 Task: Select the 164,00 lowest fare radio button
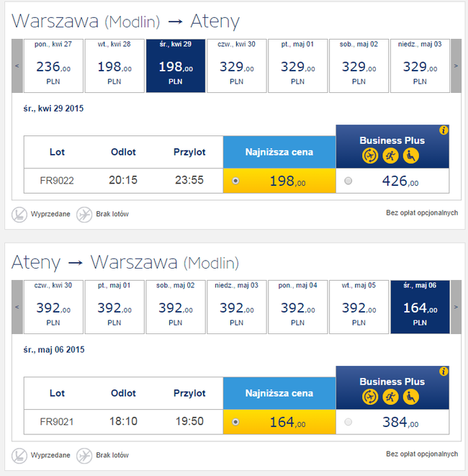236,423
